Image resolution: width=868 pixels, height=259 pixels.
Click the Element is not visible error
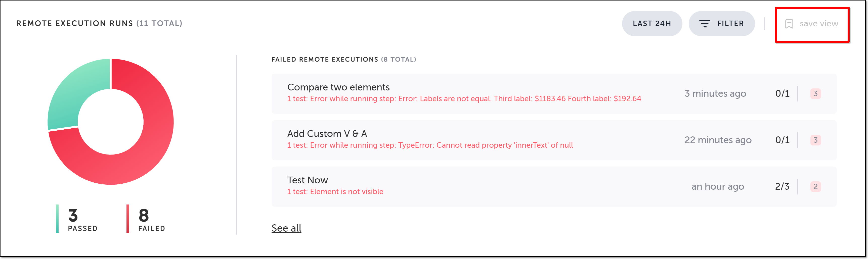[x=335, y=192]
